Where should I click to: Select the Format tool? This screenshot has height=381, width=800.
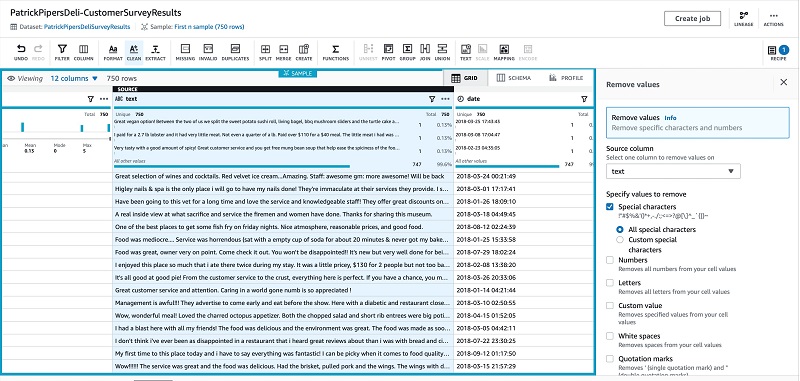click(x=113, y=52)
